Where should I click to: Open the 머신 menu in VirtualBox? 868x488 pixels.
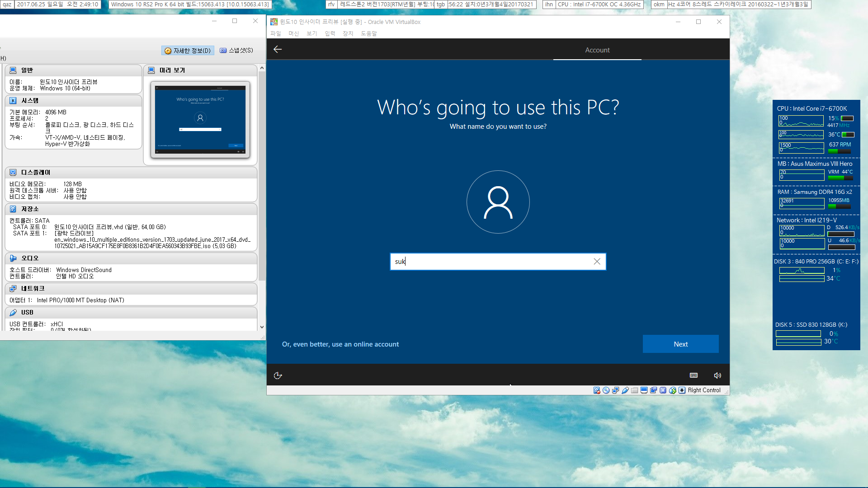(x=294, y=33)
